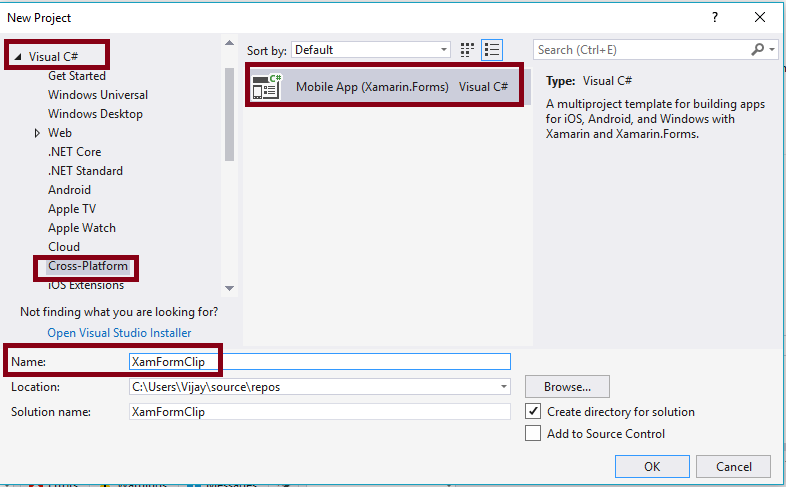786x487 pixels.
Task: Open search options dropdown arrow
Action: click(772, 50)
